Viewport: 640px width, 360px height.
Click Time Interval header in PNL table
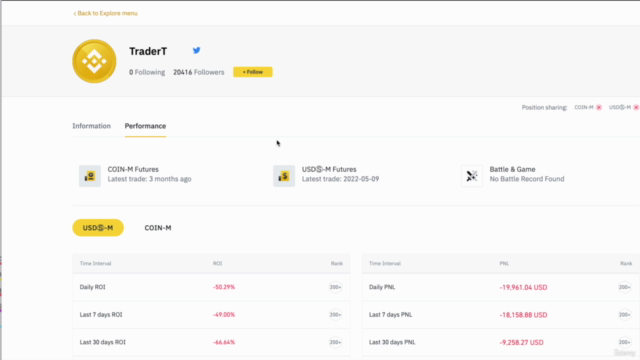click(385, 263)
